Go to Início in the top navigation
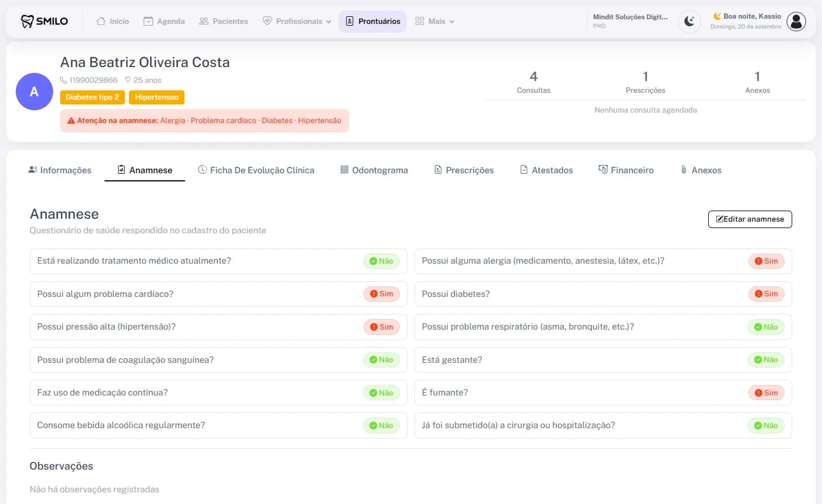The image size is (822, 504). click(x=113, y=21)
